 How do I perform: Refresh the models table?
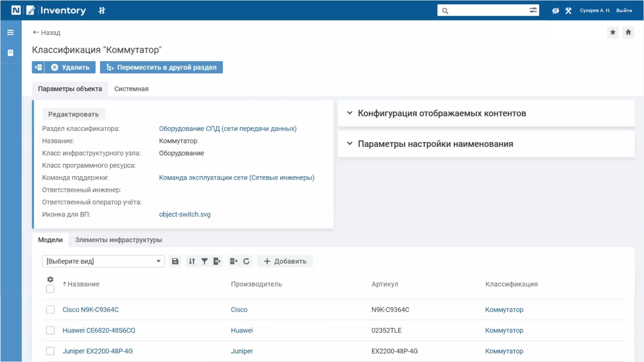point(246,261)
